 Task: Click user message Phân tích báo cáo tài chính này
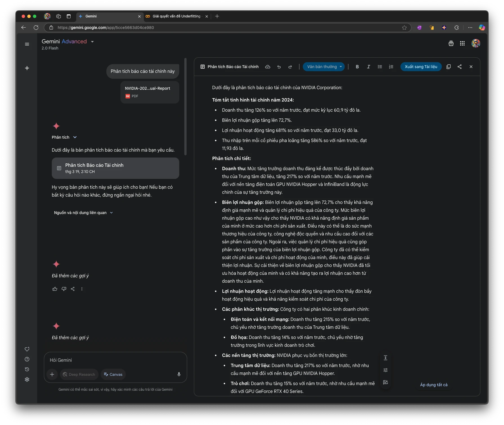click(143, 71)
